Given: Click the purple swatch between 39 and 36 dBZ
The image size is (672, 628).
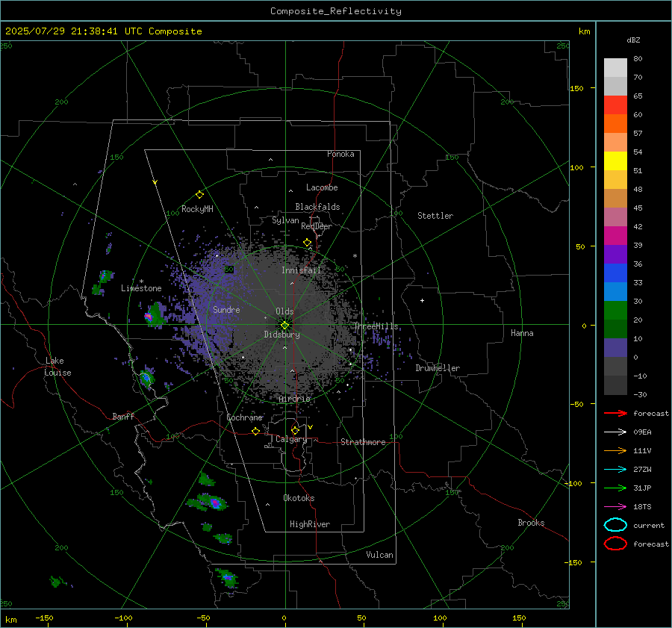Looking at the screenshot, I should pyautogui.click(x=615, y=254).
